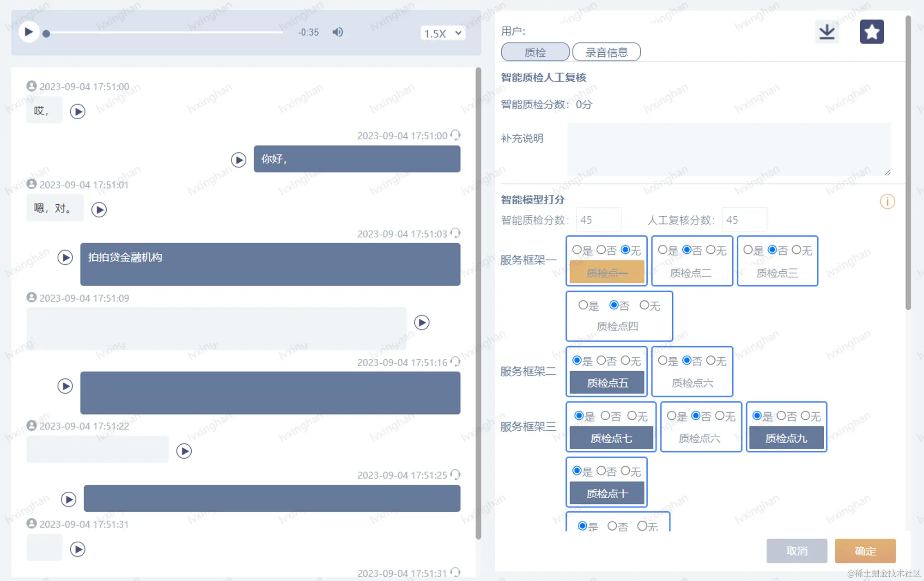Switch to the 质检 tab
Viewport: 924px width, 581px height.
tap(535, 52)
